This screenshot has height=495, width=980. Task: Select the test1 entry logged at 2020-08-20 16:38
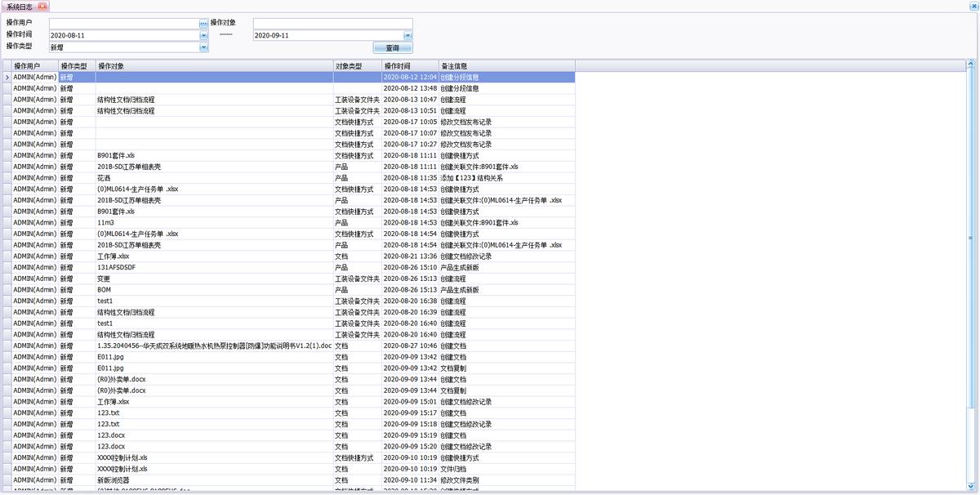pyautogui.click(x=214, y=301)
